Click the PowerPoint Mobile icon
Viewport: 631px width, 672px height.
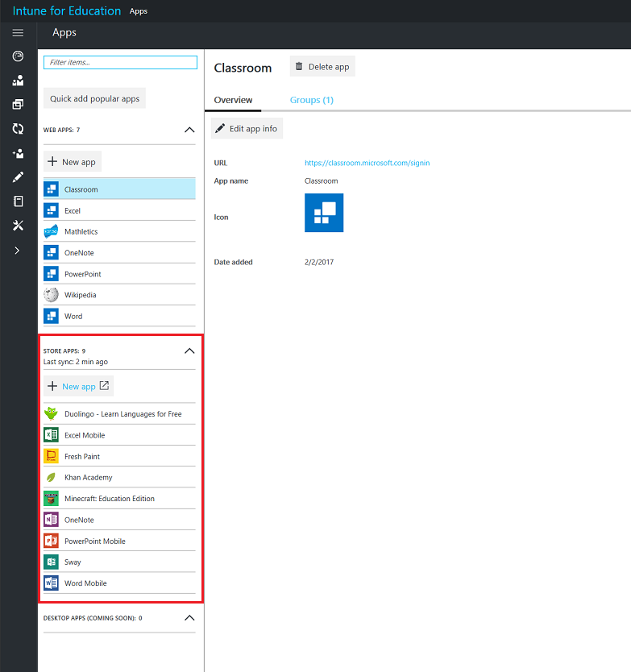click(51, 541)
